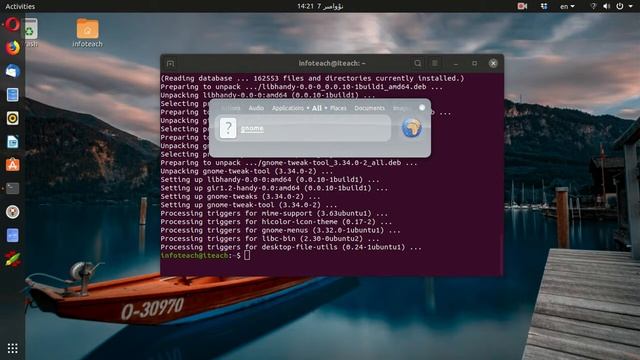Click '(Reading database ... 162553 files' line

point(312,78)
